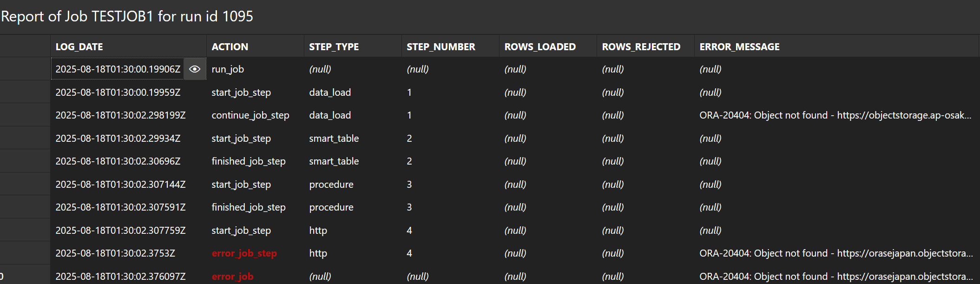
Task: Click the continue_job_step action cell
Action: pos(255,115)
